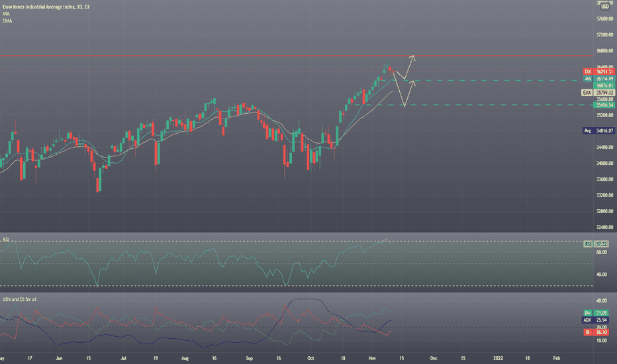Click the Dow Jones Industrial Average Index title
617x364 pixels.
(46, 7)
